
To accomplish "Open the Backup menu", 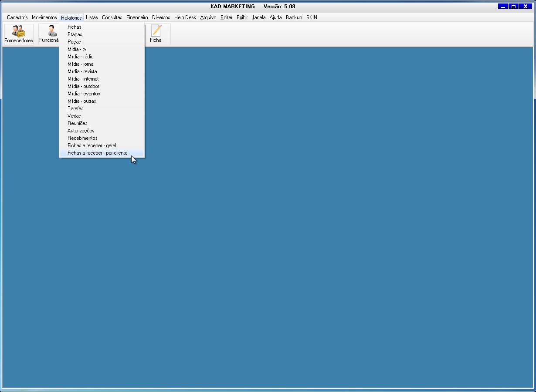I will click(x=294, y=17).
